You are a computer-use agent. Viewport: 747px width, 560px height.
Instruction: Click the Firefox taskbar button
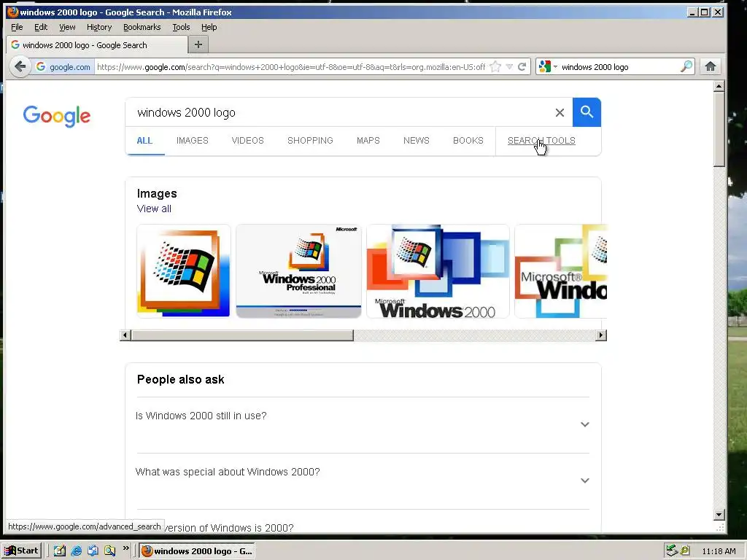pyautogui.click(x=197, y=551)
